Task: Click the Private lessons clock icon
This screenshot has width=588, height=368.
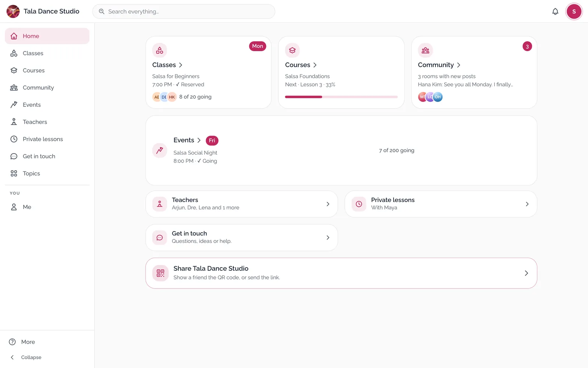Action: [359, 204]
